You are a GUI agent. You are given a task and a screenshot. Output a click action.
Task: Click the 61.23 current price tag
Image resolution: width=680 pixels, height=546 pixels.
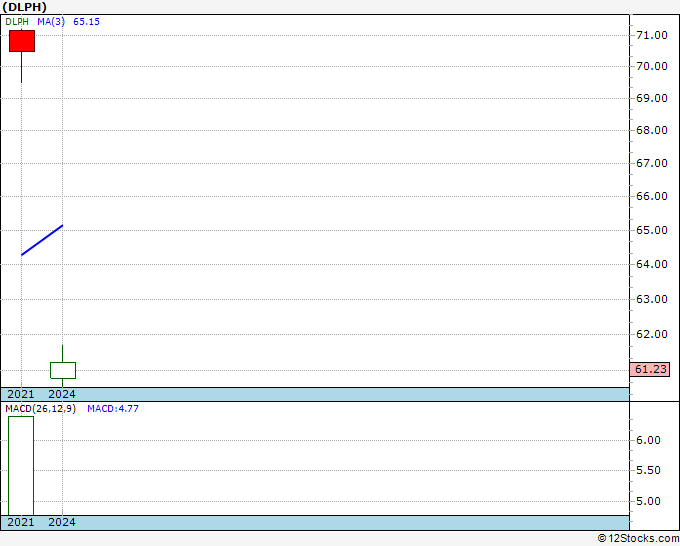click(x=651, y=369)
